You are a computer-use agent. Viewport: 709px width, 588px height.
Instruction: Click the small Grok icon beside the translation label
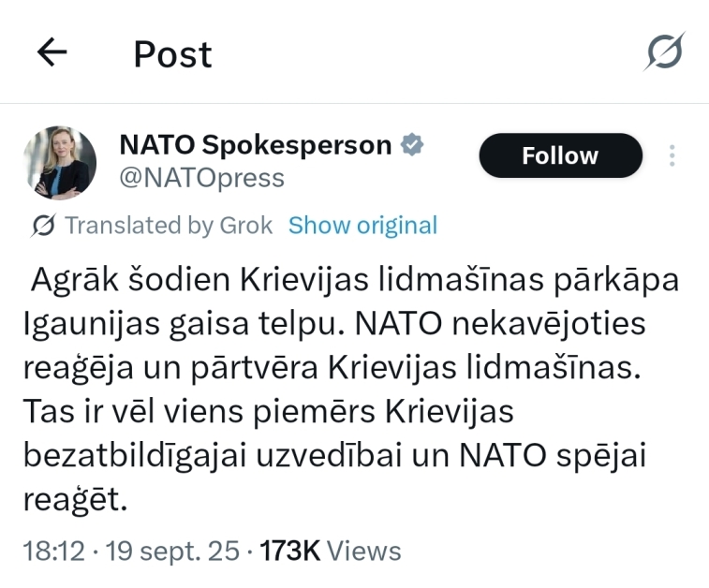(43, 226)
